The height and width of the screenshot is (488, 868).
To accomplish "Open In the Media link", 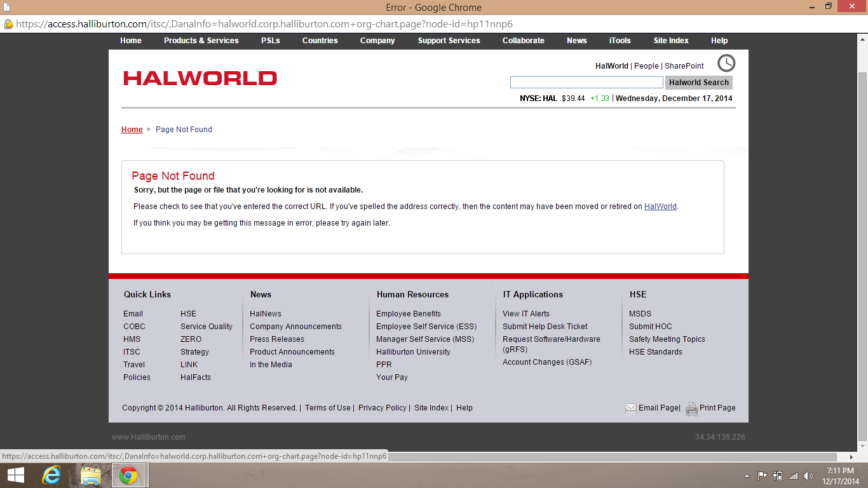I will click(271, 365).
